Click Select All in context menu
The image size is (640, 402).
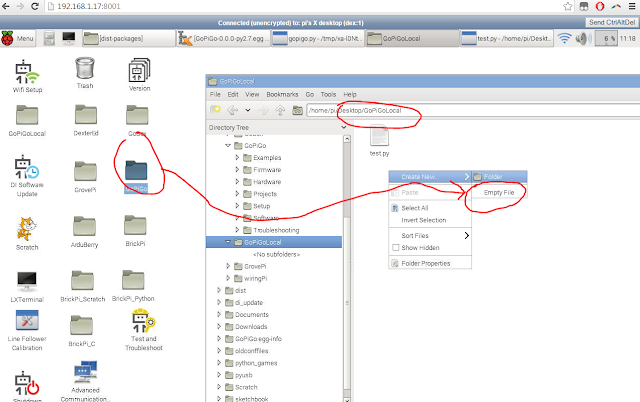(430, 208)
